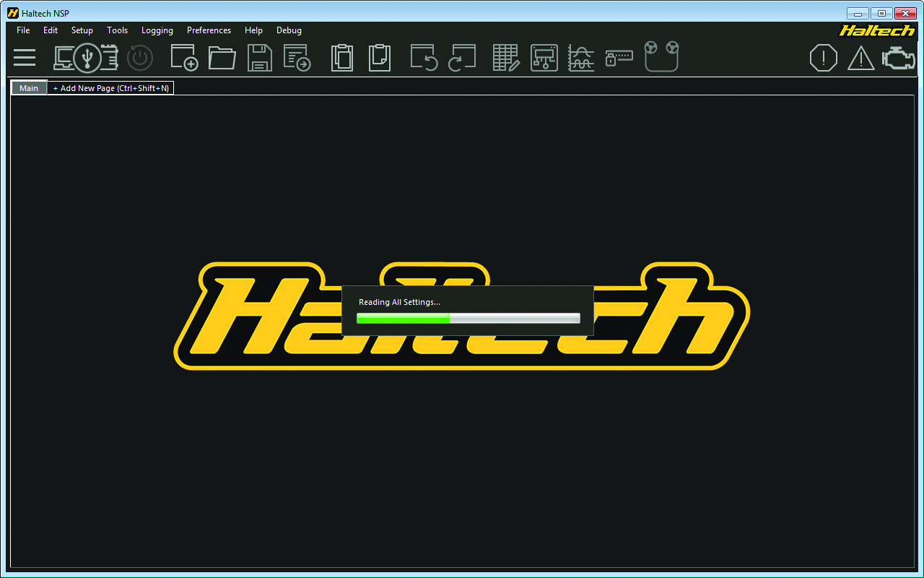The height and width of the screenshot is (578, 924).
Task: Open a map file with folder icon
Action: (x=222, y=58)
